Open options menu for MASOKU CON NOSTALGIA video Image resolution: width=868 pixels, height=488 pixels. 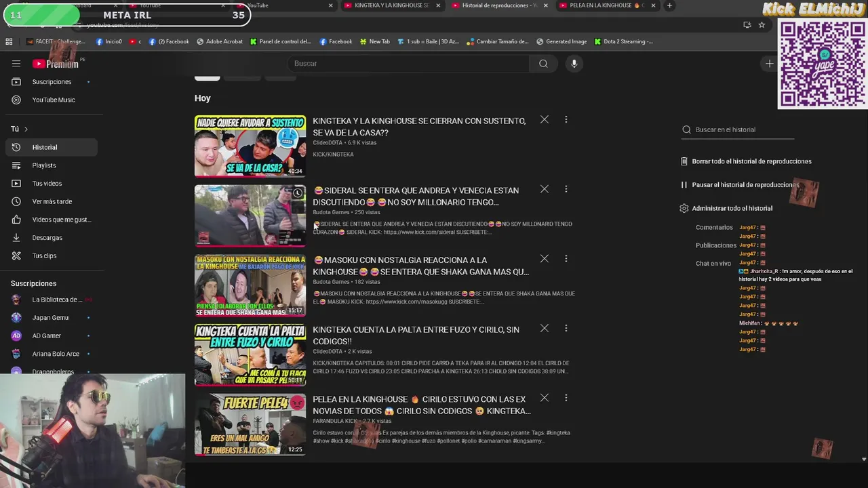click(x=566, y=259)
